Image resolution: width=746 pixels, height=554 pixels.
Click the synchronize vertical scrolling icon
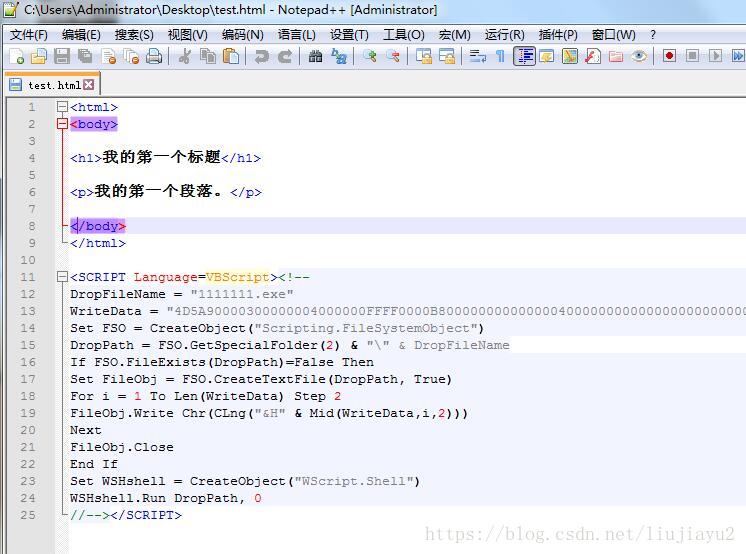pos(423,56)
